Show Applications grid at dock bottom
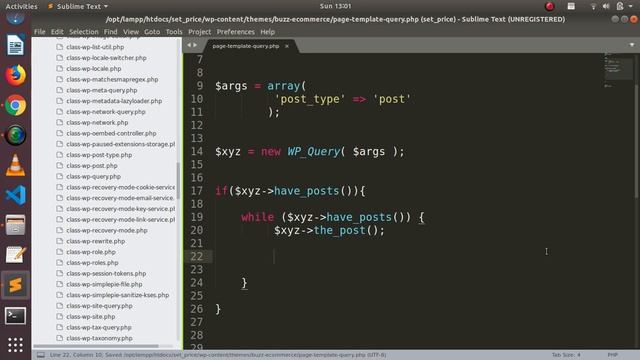640x360 pixels. click(16, 345)
